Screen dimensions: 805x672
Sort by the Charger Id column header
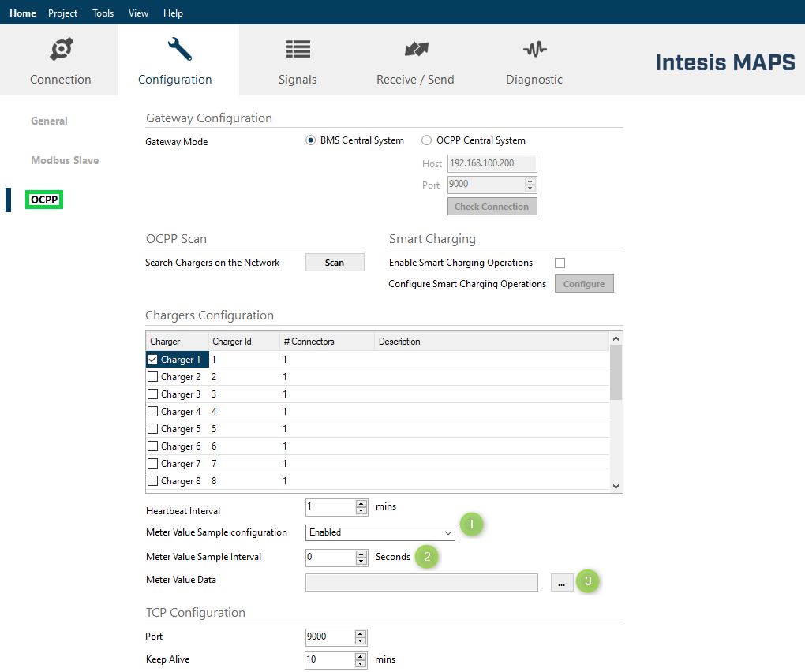pyautogui.click(x=244, y=342)
